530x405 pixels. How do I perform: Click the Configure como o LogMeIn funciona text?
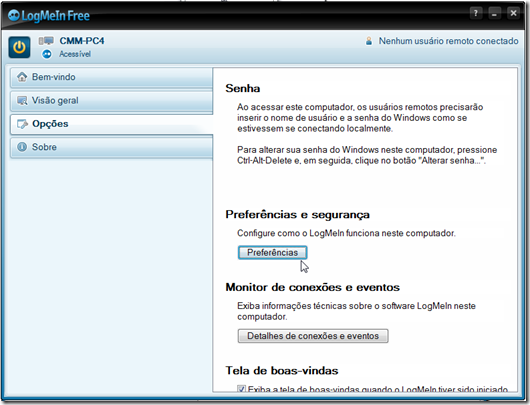(x=346, y=233)
